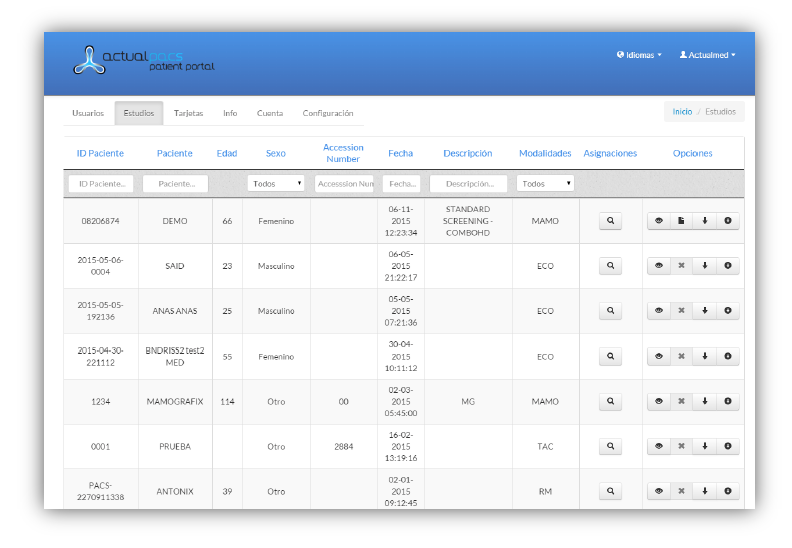Open assignments magnifier for PRUEBA
This screenshot has height=548, width=792.
tap(611, 446)
